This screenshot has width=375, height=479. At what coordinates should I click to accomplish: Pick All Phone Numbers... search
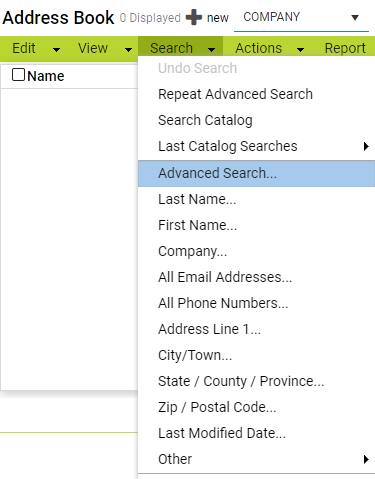[256, 303]
